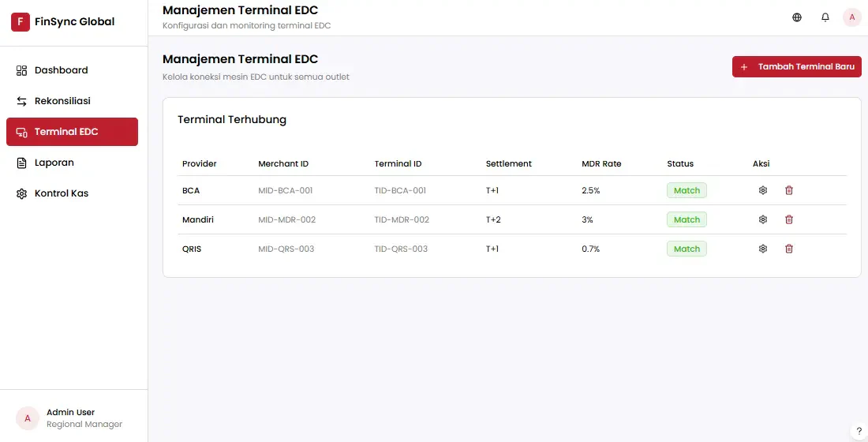Delete the Mandiri terminal entry
The image size is (868, 442).
click(789, 219)
